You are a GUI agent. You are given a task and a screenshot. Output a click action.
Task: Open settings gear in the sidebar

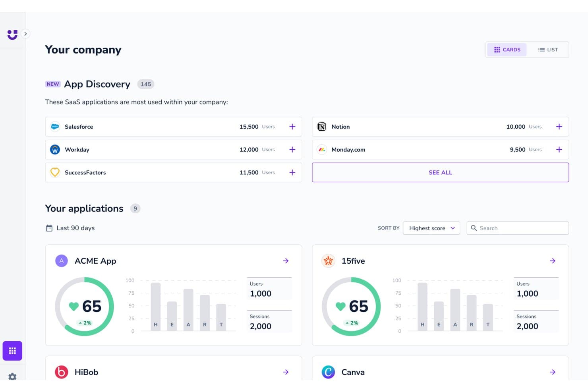pyautogui.click(x=12, y=376)
